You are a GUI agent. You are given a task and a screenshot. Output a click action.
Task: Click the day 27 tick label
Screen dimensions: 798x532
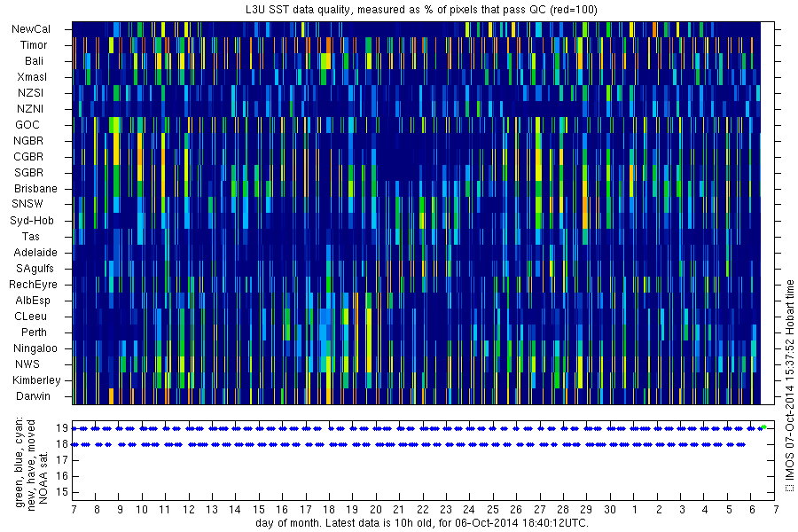(539, 510)
